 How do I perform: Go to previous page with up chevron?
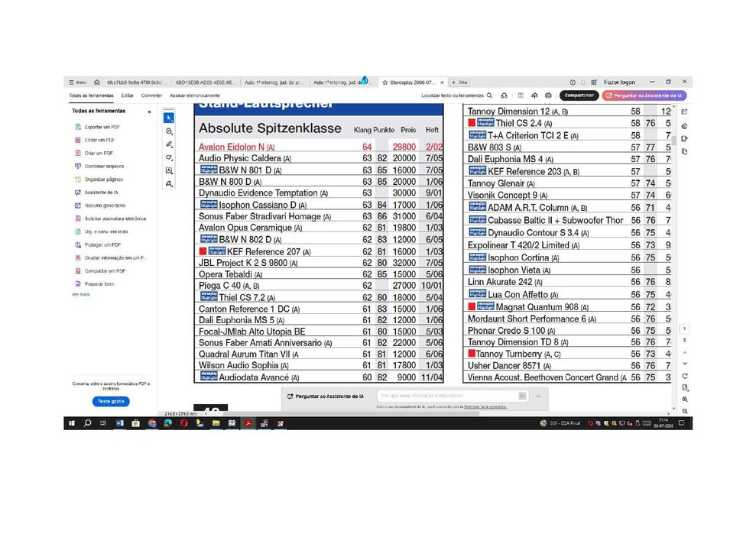coord(685,353)
